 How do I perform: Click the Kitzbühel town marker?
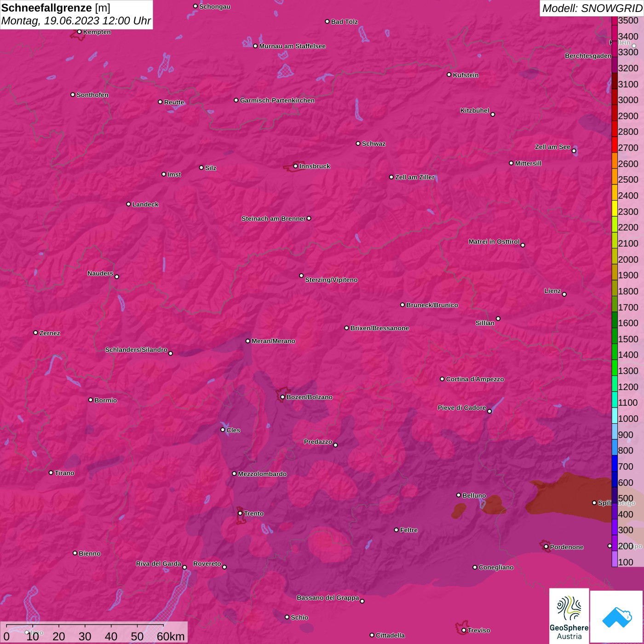493,115
